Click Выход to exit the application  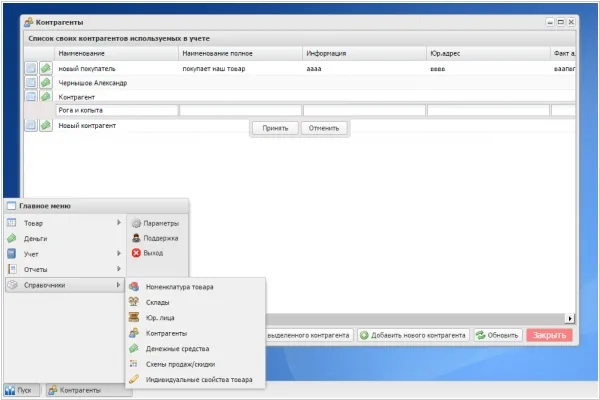[x=152, y=253]
